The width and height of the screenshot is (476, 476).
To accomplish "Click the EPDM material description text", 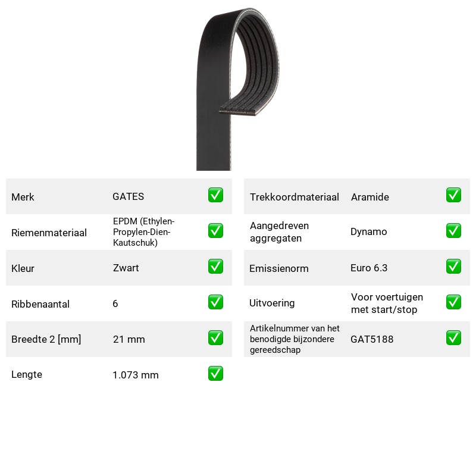I will [143, 232].
